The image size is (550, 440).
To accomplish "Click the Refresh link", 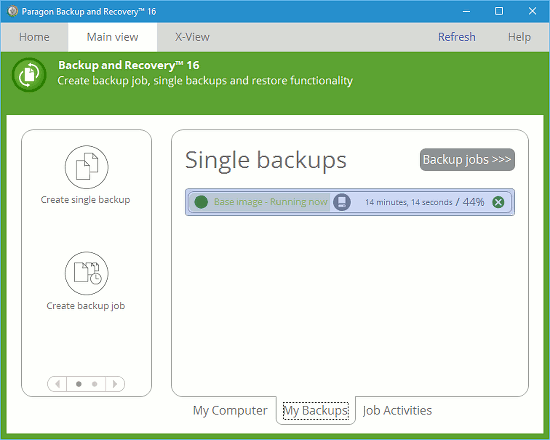I will [457, 37].
